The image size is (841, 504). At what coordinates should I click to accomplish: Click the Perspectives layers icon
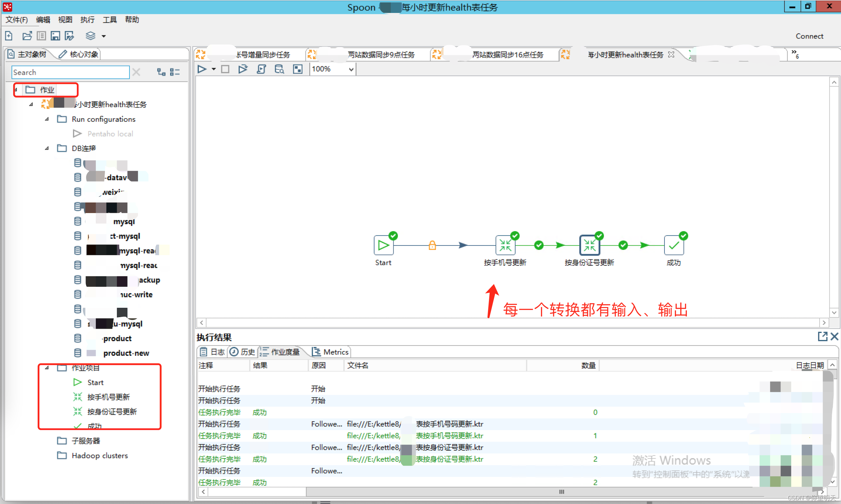click(90, 36)
